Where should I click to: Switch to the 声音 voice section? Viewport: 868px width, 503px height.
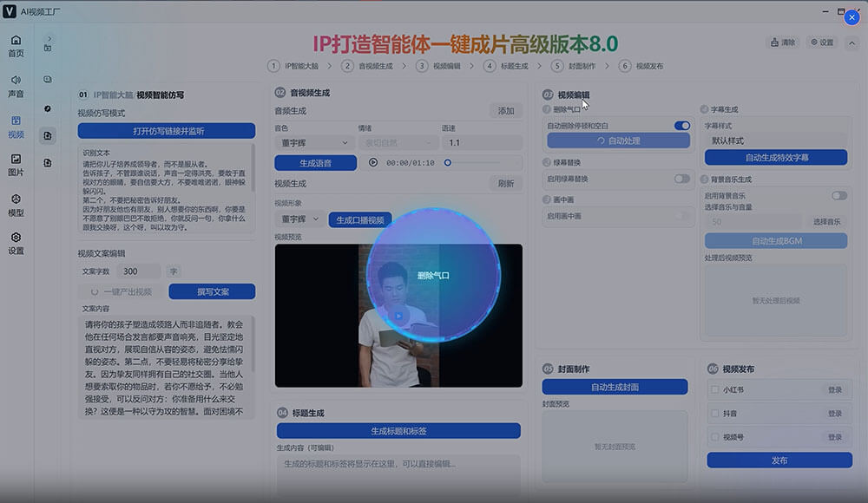click(16, 85)
